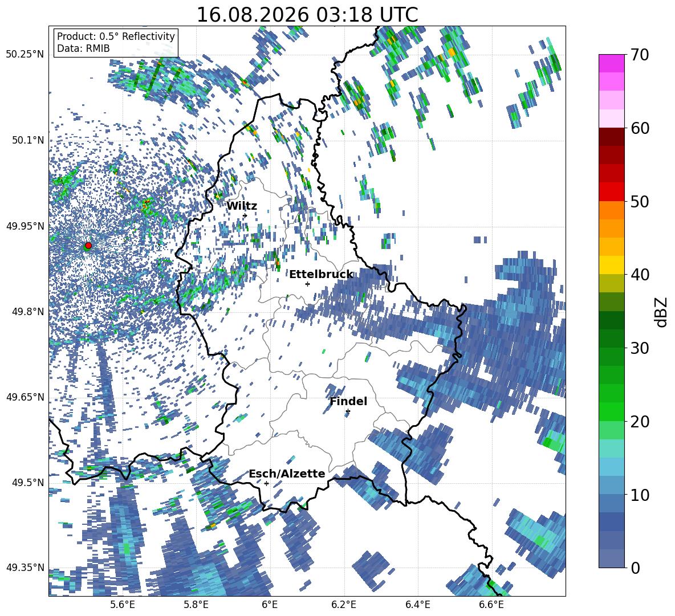Click the Esch/Alzette city label
The height and width of the screenshot is (616, 675).
tap(287, 474)
